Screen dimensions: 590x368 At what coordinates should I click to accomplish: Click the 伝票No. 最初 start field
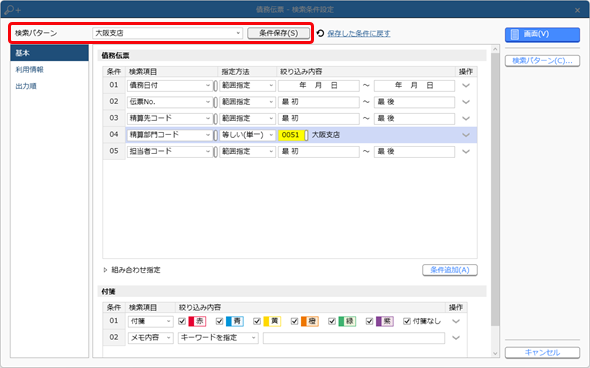[x=319, y=102]
